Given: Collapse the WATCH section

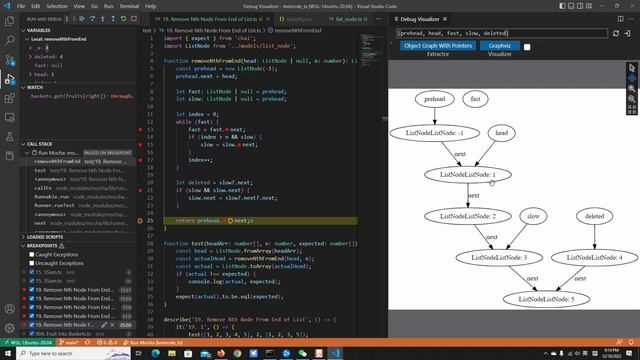Looking at the screenshot, I should (x=35, y=87).
